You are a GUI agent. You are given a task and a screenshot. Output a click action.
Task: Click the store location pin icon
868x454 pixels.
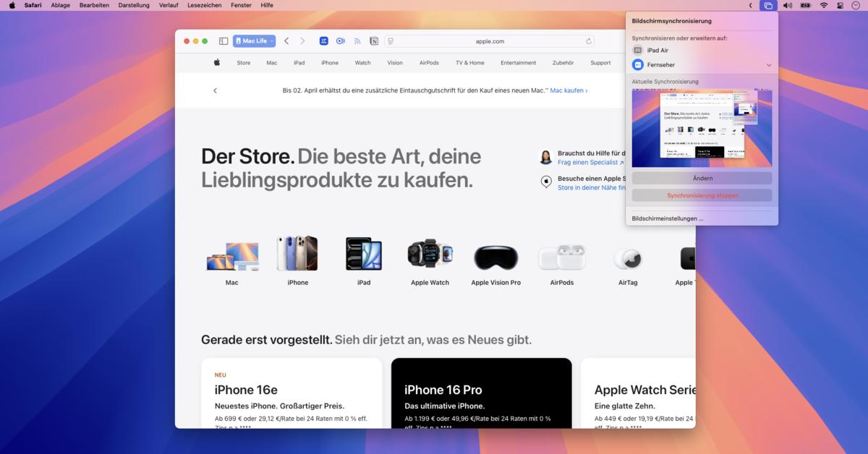[x=546, y=181]
